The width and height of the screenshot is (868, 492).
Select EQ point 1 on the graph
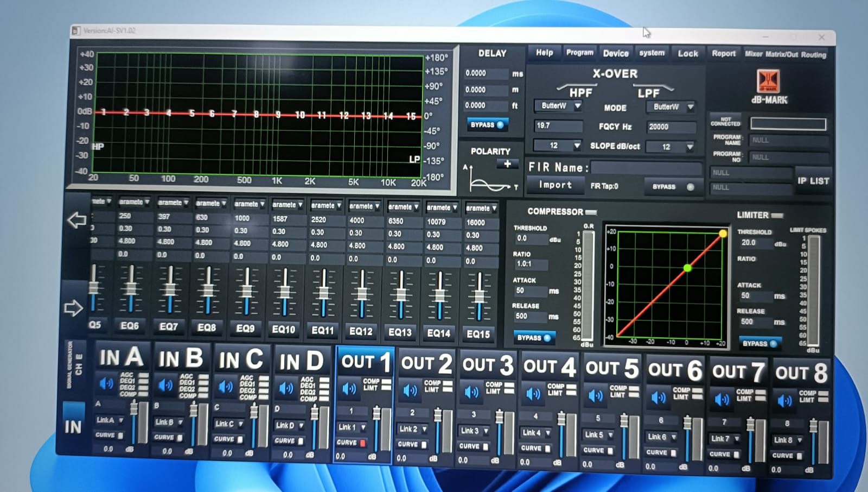coord(103,112)
